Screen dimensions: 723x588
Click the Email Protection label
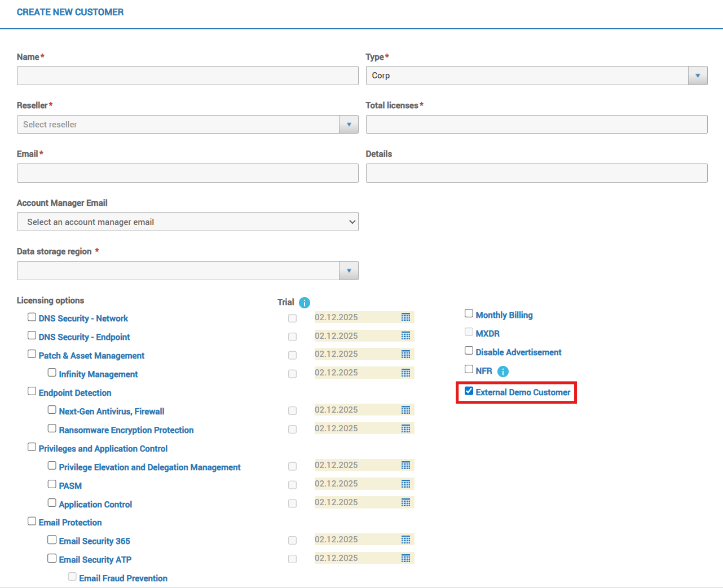tap(70, 523)
